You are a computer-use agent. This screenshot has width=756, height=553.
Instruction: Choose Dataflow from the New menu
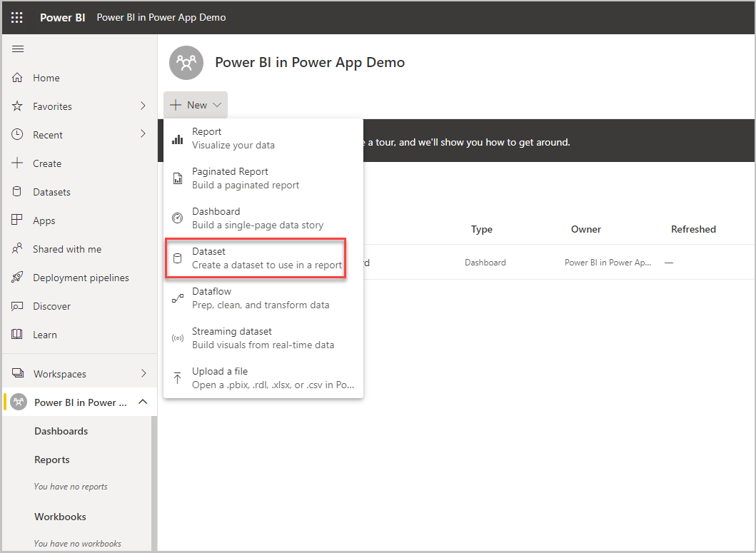[263, 298]
